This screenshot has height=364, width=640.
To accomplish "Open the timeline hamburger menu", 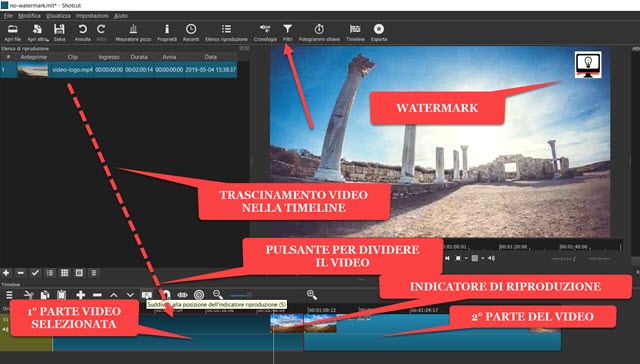I will [x=9, y=295].
